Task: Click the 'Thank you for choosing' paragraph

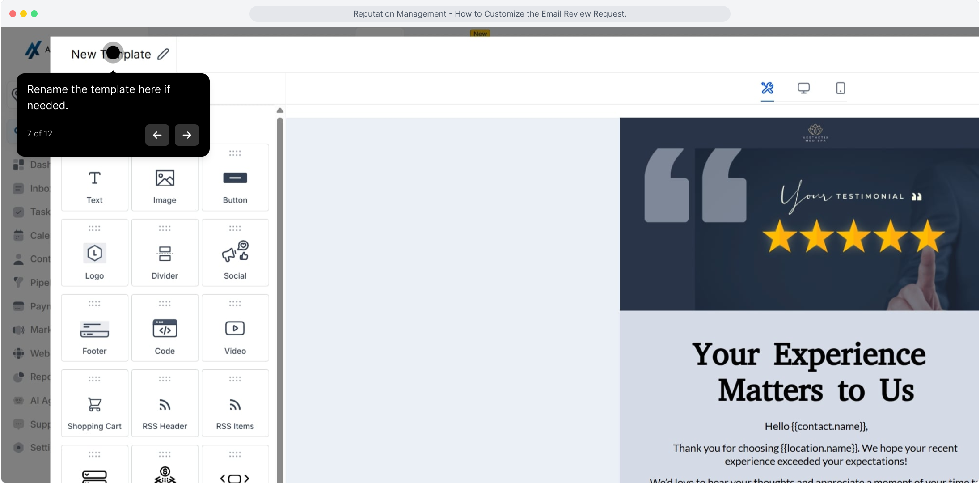Action: (x=815, y=454)
